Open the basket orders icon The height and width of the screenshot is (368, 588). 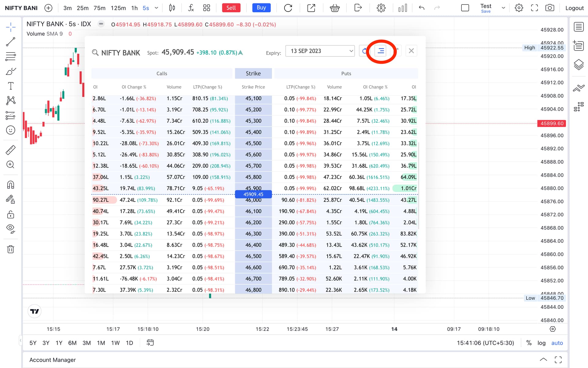pyautogui.click(x=334, y=8)
